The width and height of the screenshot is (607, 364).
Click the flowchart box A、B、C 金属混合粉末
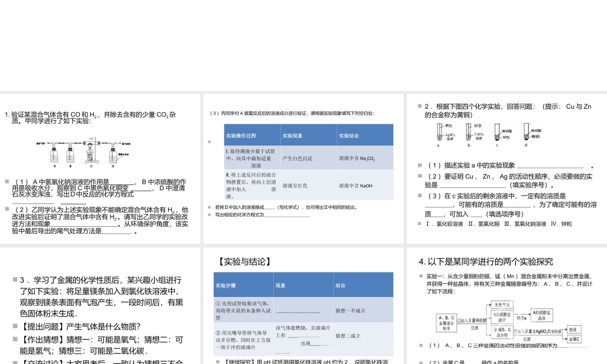pyautogui.click(x=446, y=323)
